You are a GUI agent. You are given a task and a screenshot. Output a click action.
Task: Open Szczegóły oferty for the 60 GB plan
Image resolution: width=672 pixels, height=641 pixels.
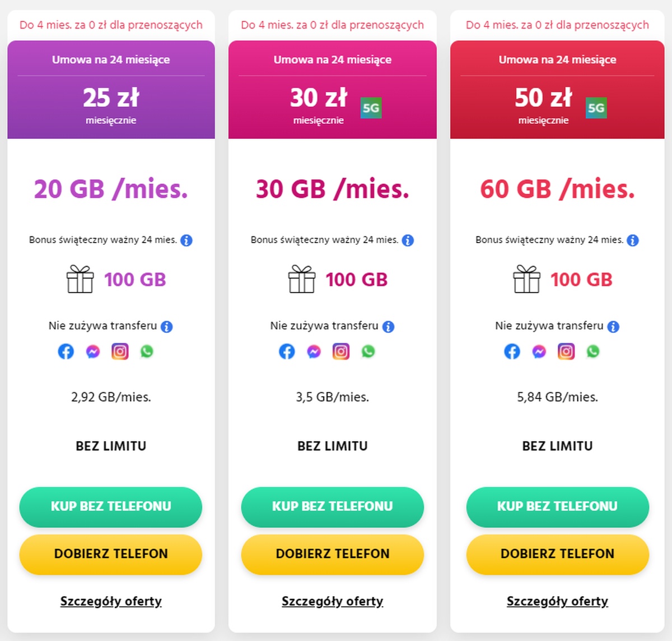point(557,601)
